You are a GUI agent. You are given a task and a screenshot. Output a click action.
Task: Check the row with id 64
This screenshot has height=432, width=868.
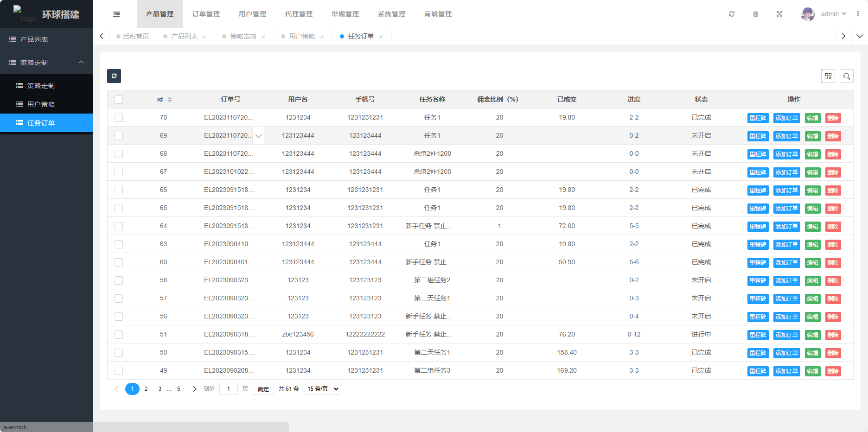click(x=119, y=226)
